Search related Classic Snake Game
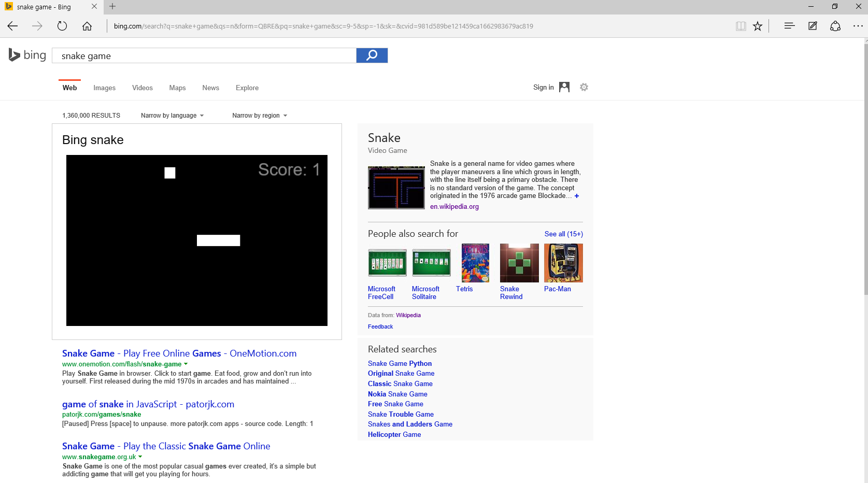The height and width of the screenshot is (483, 868). (x=400, y=384)
